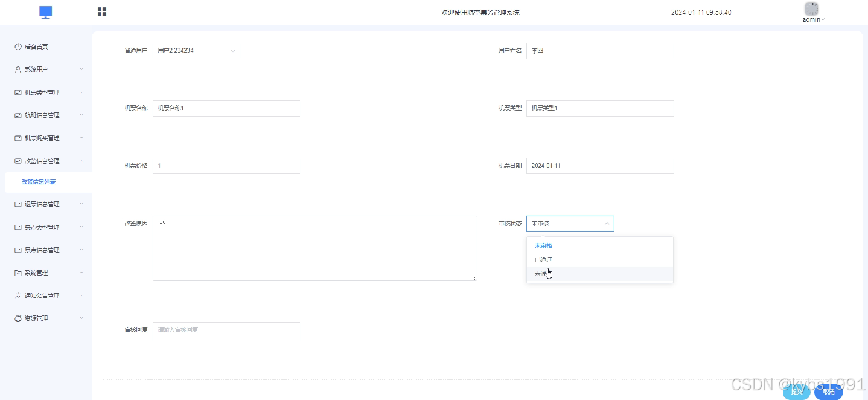Click the 系统用户 person icon

point(18,69)
